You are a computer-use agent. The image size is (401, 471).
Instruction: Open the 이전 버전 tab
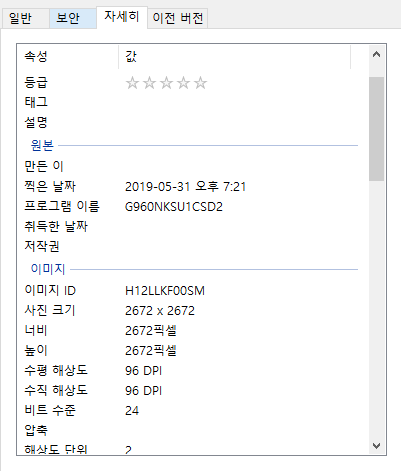click(x=178, y=18)
